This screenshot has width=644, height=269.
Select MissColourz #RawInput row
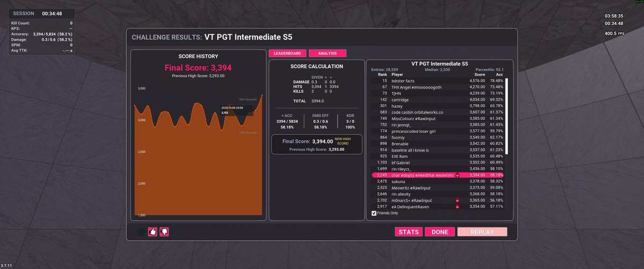tap(437, 118)
